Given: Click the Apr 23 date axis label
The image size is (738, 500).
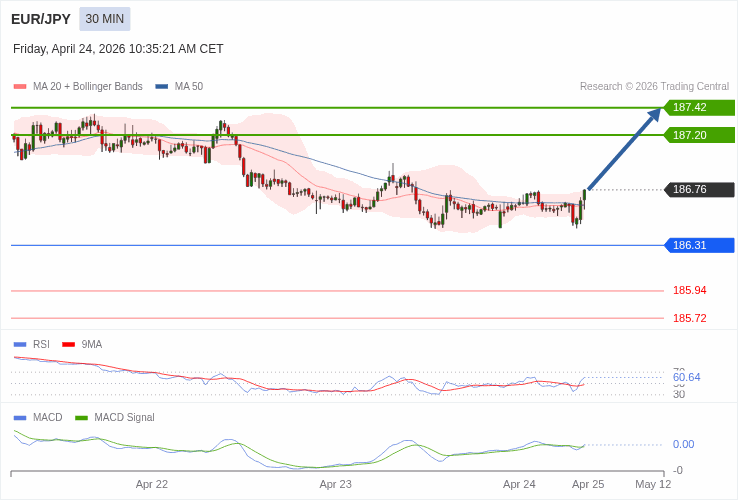Looking at the screenshot, I should pos(335,484).
